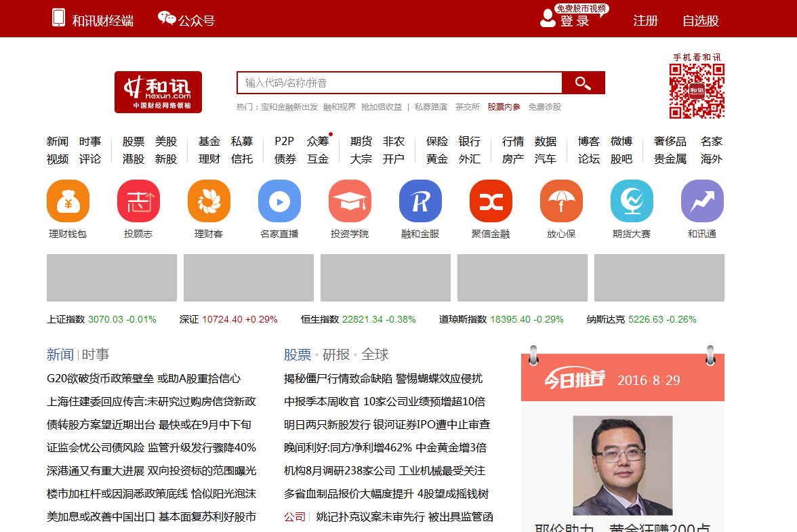Select the 投资学院 graduation cap icon

350,201
